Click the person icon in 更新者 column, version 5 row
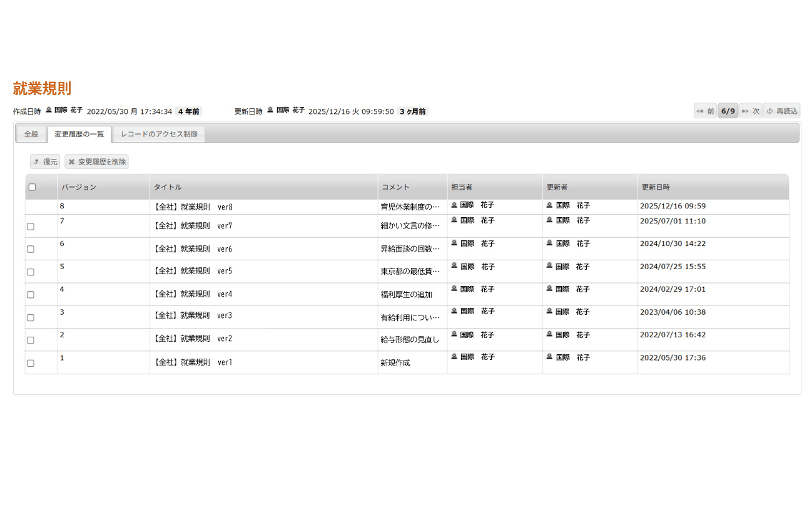Viewport: 812px width, 517px height. click(x=549, y=266)
